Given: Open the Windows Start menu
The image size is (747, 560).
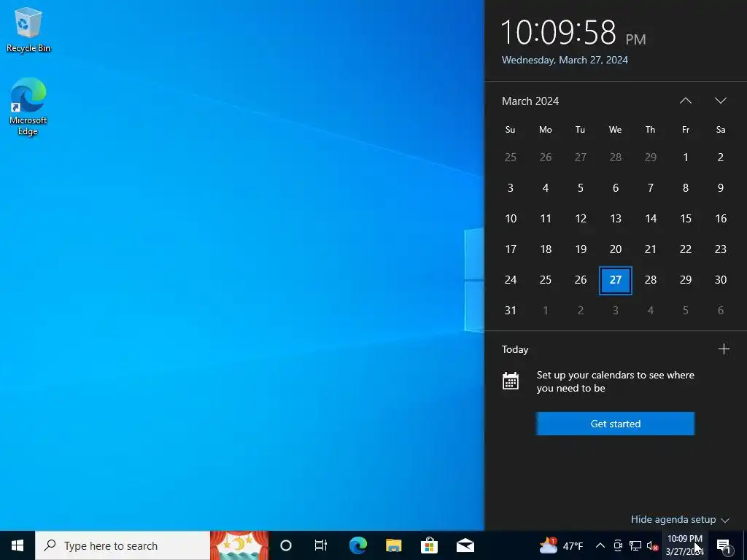Looking at the screenshot, I should (18, 545).
